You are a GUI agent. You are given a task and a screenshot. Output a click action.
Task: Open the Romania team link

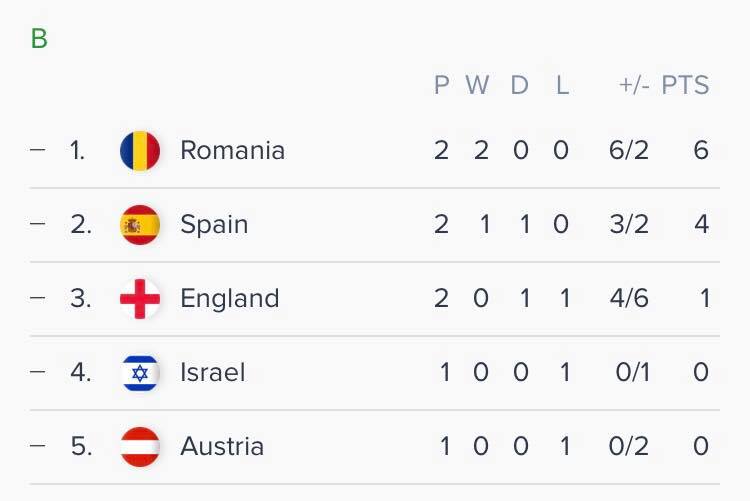[x=232, y=151]
